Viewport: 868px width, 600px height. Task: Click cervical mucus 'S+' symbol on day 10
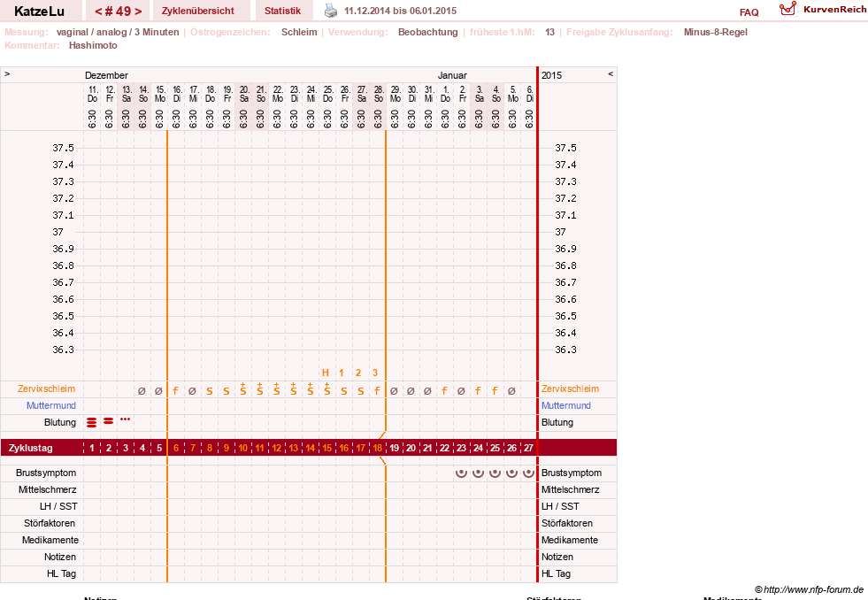[243, 388]
